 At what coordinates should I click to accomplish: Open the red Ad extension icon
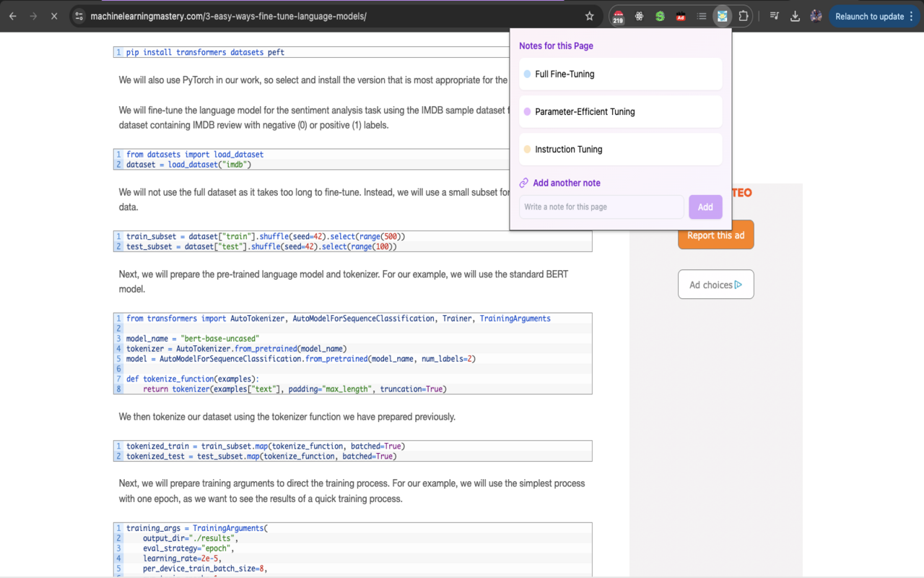679,15
